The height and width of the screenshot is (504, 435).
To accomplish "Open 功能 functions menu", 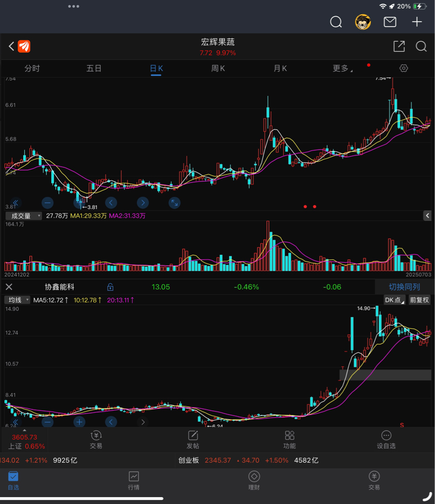I will click(x=290, y=440).
